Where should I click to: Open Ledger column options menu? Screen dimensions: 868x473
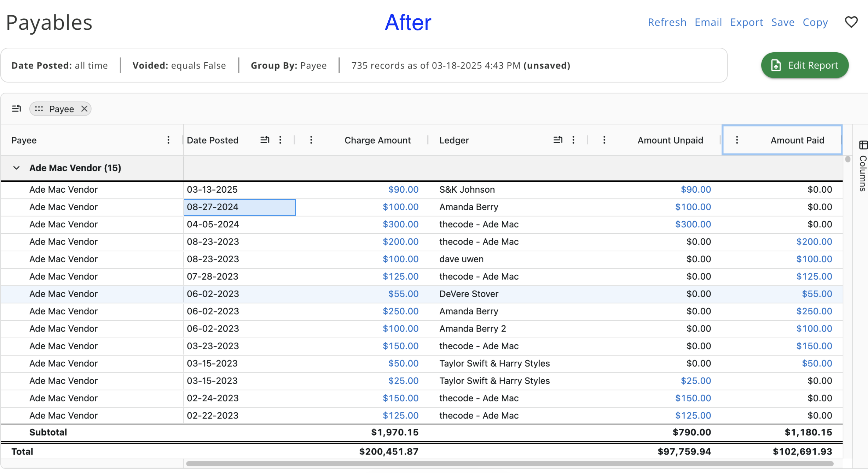tap(573, 140)
